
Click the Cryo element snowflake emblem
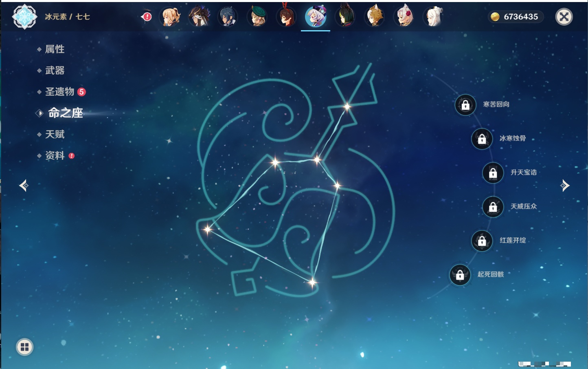pyautogui.click(x=24, y=17)
